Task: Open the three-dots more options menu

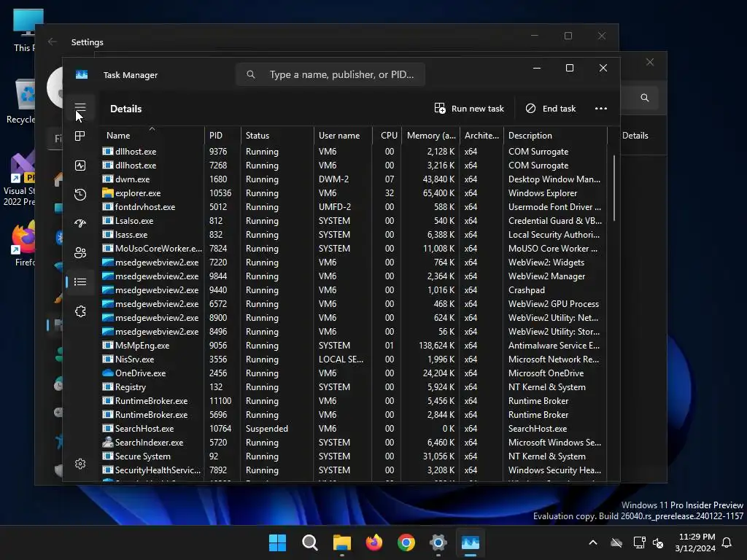Action: pyautogui.click(x=601, y=109)
